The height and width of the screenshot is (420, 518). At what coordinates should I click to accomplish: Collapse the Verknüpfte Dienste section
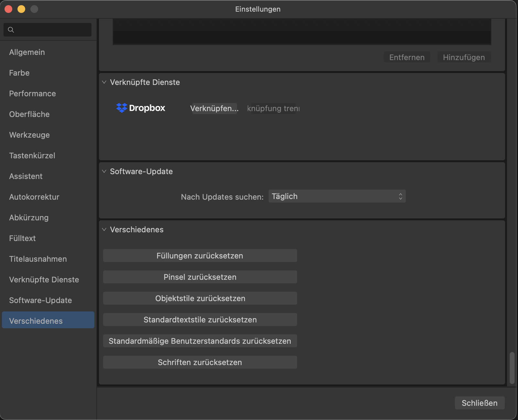[x=104, y=82]
